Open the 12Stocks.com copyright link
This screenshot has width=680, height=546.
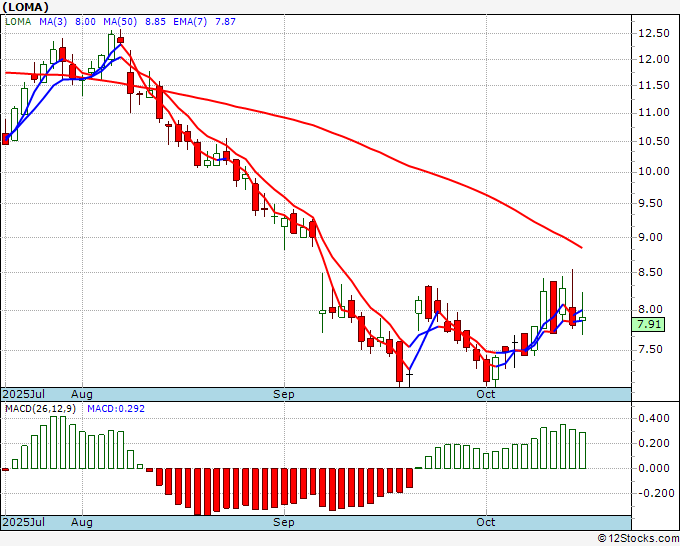coord(638,538)
